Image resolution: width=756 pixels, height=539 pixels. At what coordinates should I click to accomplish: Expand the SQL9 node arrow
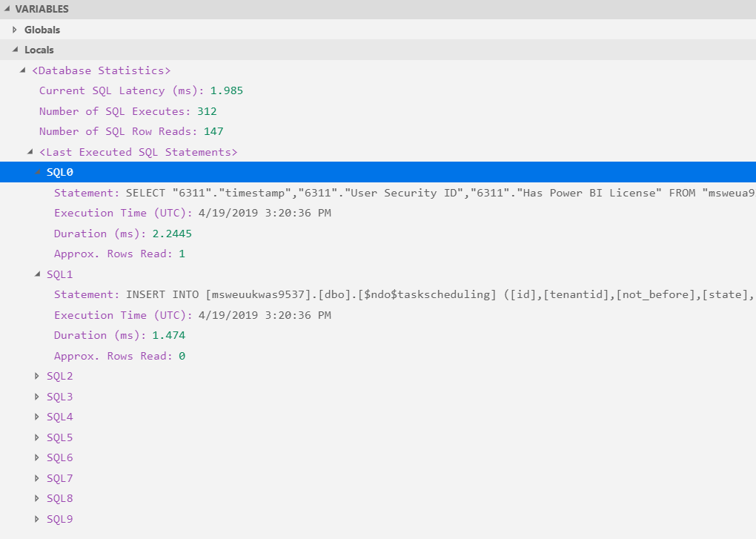tap(37, 519)
